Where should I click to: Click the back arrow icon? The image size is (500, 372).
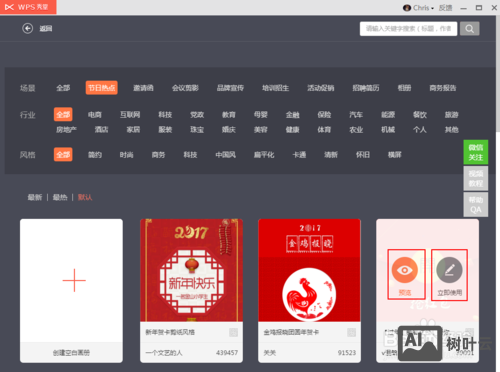pos(27,28)
